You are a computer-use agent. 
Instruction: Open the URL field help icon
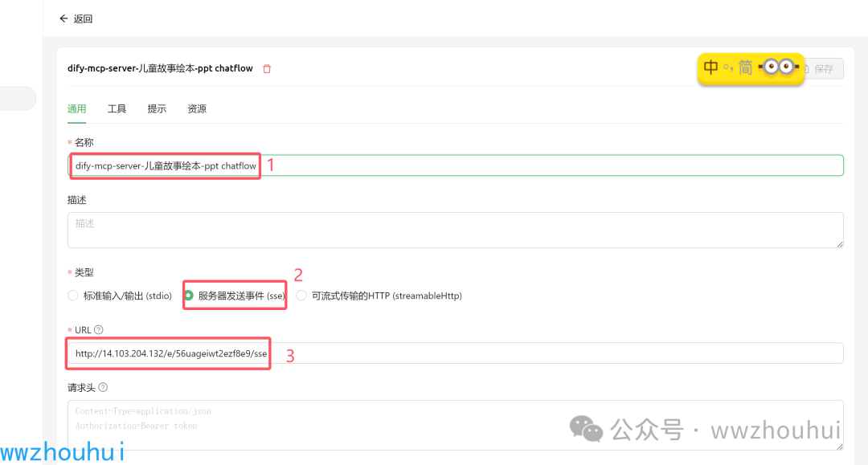point(98,329)
